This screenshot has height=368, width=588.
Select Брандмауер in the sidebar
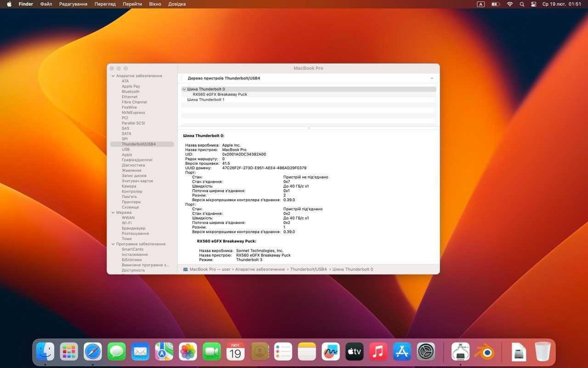click(133, 228)
